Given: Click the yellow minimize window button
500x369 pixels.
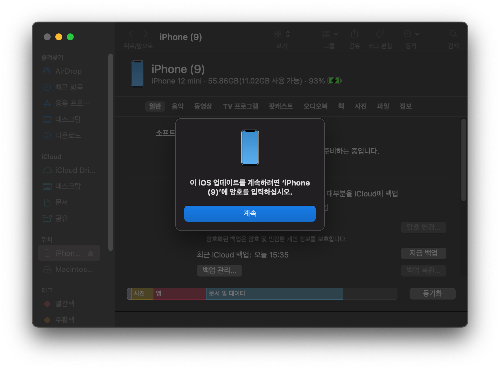Looking at the screenshot, I should coord(59,37).
